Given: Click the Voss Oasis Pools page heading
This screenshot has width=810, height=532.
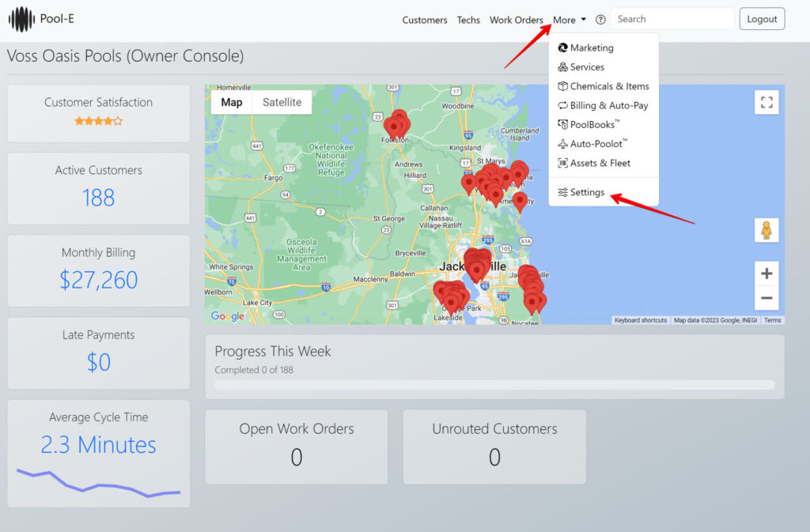Looking at the screenshot, I should (x=125, y=55).
